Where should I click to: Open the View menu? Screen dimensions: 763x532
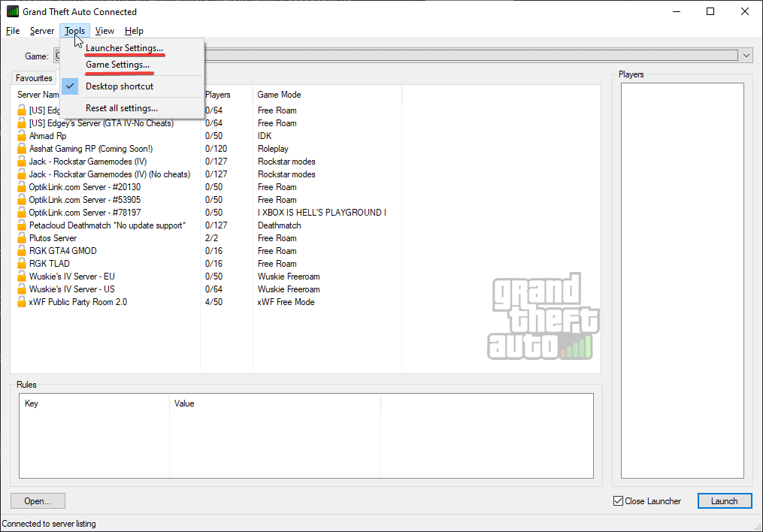click(x=104, y=31)
